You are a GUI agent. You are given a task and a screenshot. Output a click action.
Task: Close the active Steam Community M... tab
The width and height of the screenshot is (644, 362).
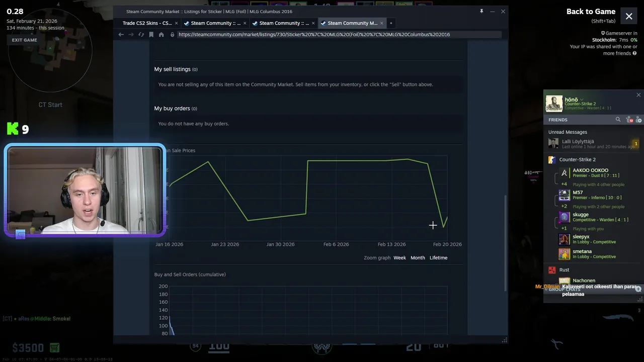pos(382,23)
